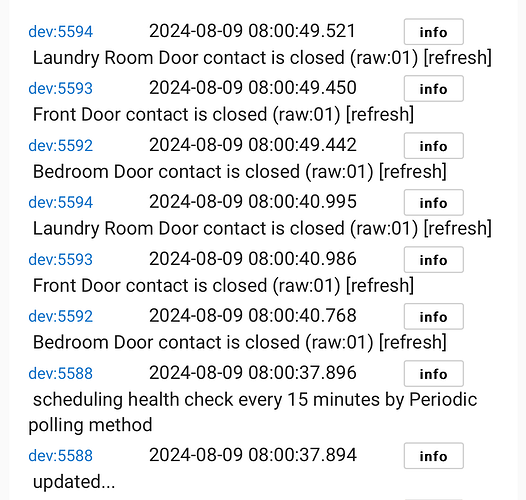The image size is (526, 500).
Task: Click info button for 08:00:49.442 entry
Action: click(x=433, y=146)
